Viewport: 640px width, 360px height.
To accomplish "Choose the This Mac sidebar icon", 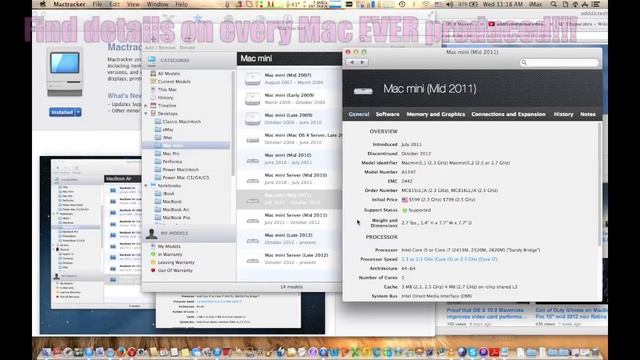I will pyautogui.click(x=153, y=89).
